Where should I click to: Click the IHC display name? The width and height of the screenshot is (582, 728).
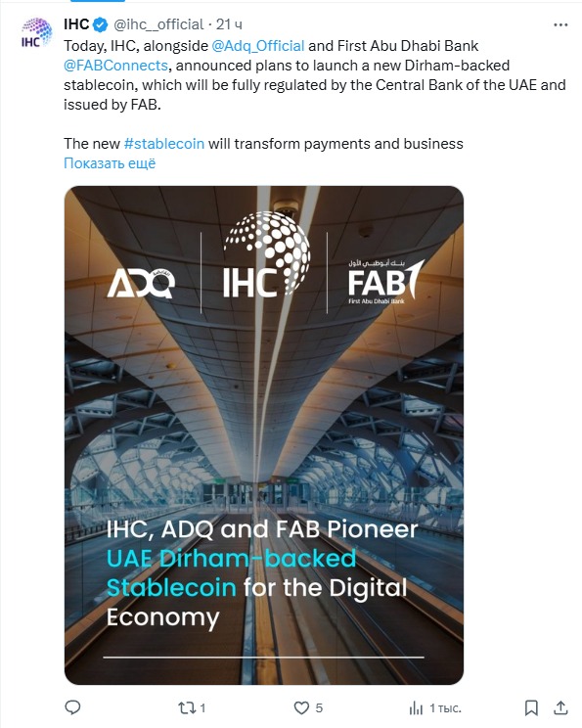[76, 24]
